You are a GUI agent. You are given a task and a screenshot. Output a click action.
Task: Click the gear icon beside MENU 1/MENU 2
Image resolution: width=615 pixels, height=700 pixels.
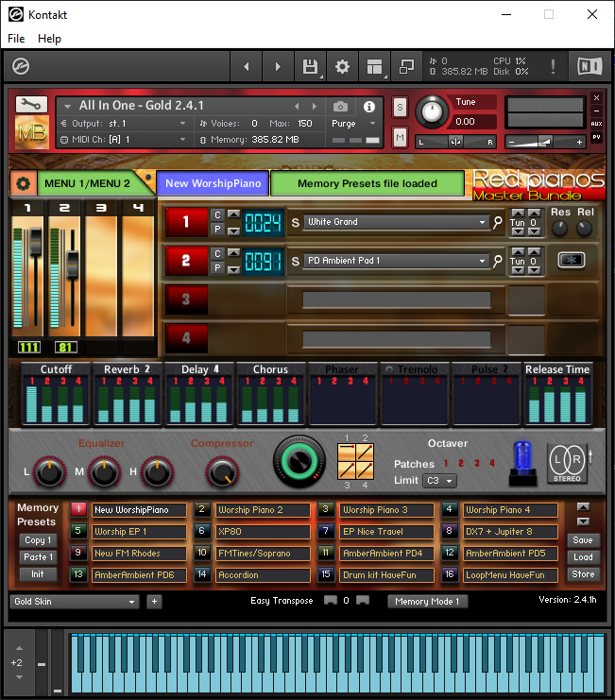pyautogui.click(x=24, y=183)
